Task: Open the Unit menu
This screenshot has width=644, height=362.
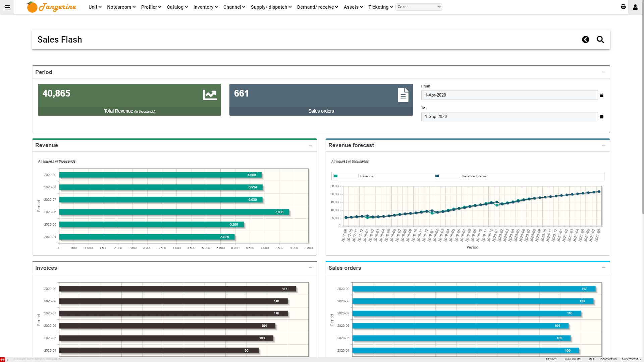Action: tap(95, 7)
